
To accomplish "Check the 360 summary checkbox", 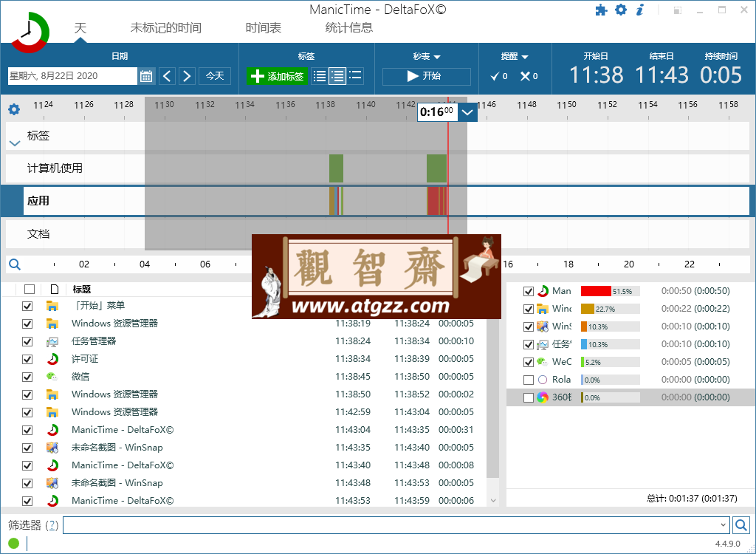I will click(529, 397).
